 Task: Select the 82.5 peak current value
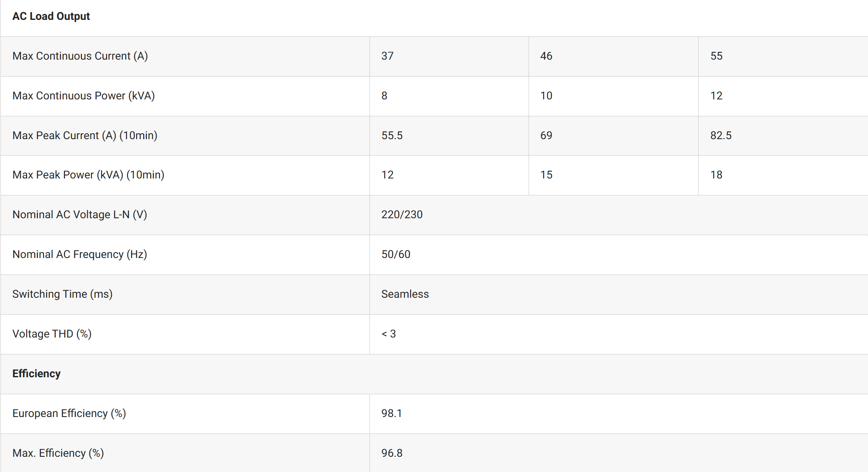721,136
